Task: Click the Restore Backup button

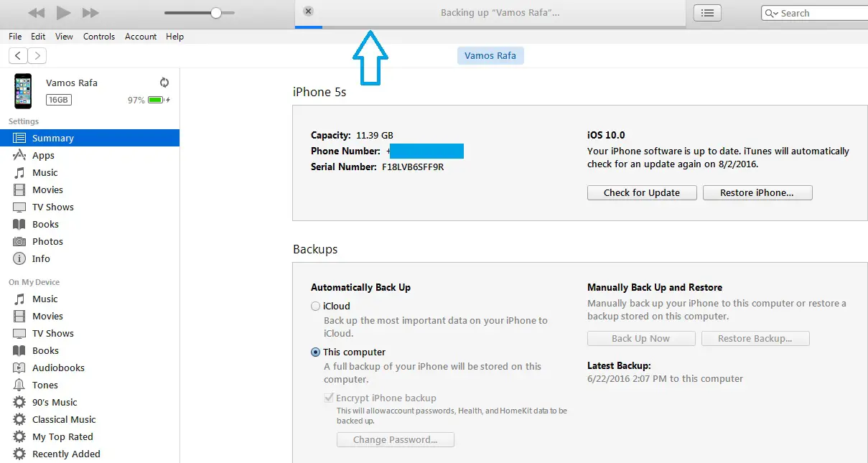Action: pyautogui.click(x=755, y=338)
